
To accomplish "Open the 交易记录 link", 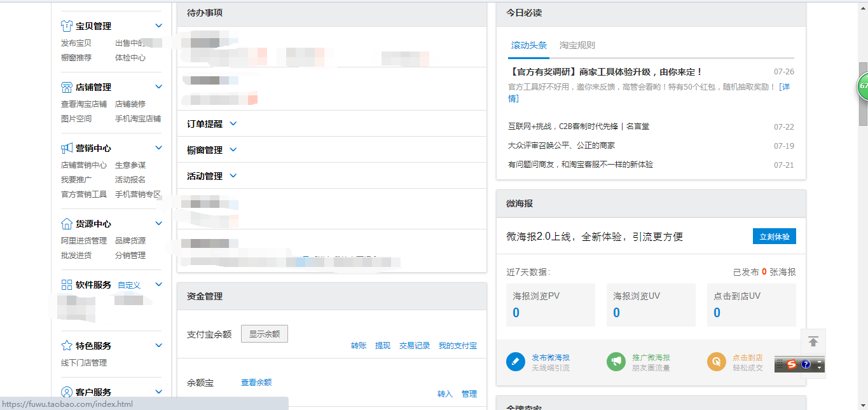I will pyautogui.click(x=415, y=346).
